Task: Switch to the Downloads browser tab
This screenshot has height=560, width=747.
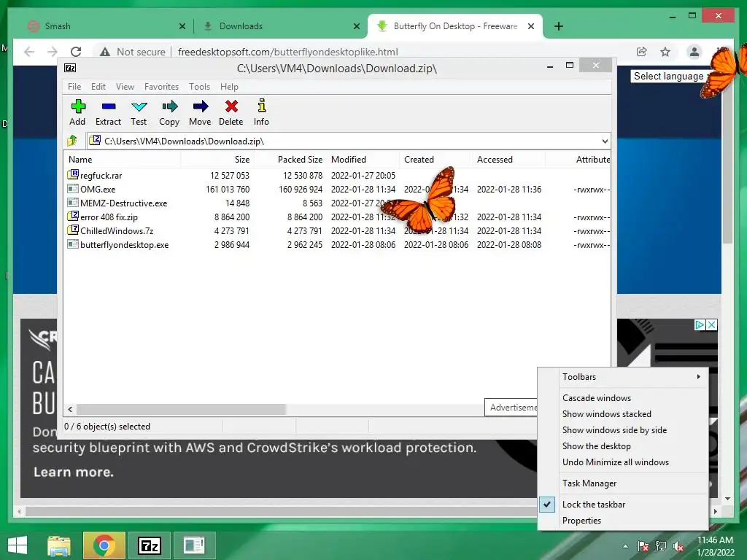Action: tap(281, 26)
